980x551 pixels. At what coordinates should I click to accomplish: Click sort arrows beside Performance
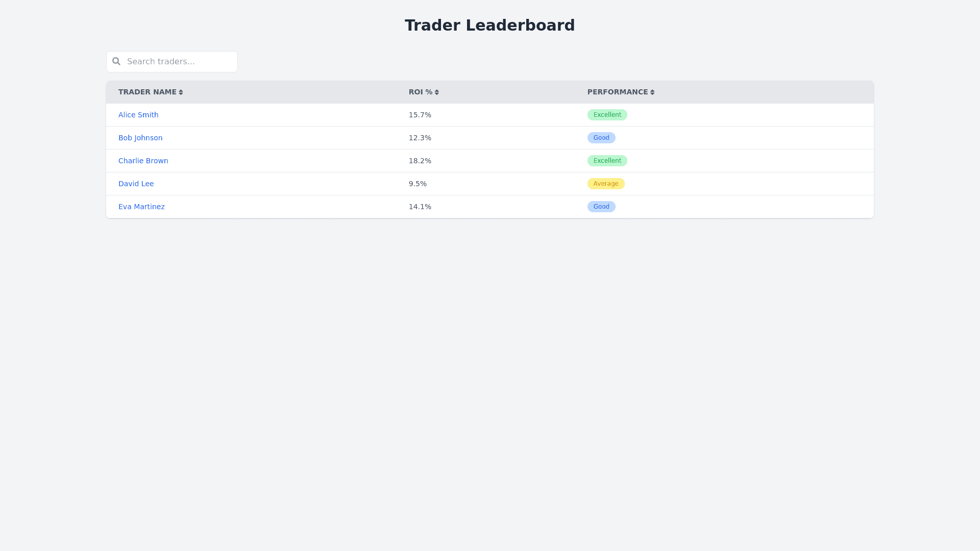coord(652,92)
